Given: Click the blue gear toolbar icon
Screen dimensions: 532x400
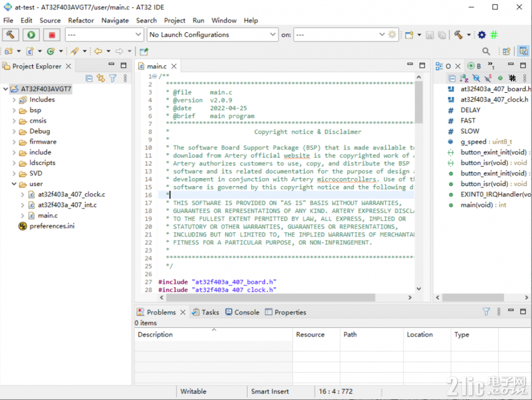Looking at the screenshot, I should click(x=481, y=34).
